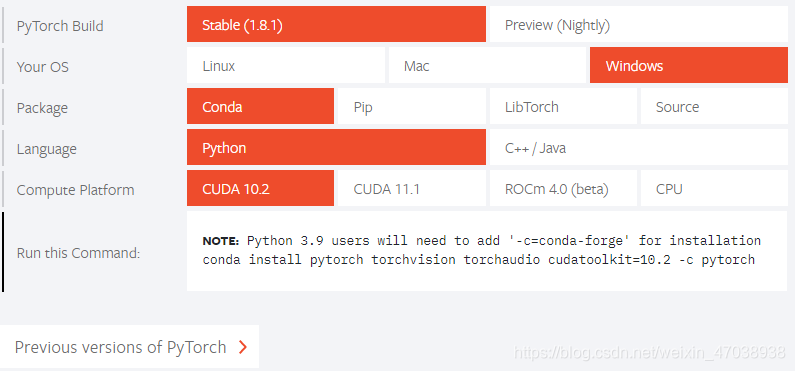Select ROCm 4.0 (beta) platform
This screenshot has height=371, width=795.
coord(563,189)
